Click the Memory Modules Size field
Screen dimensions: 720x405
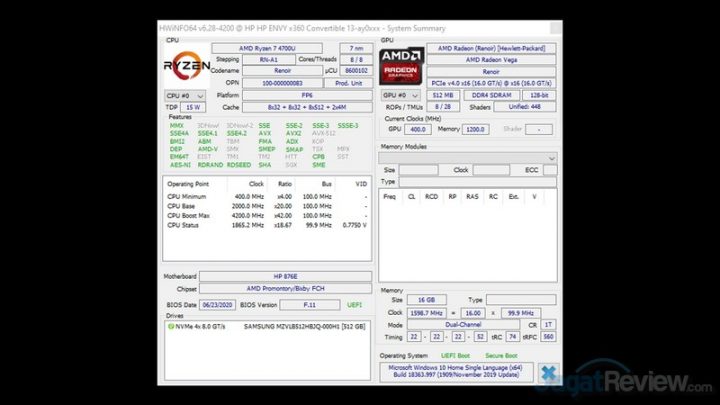[418, 170]
